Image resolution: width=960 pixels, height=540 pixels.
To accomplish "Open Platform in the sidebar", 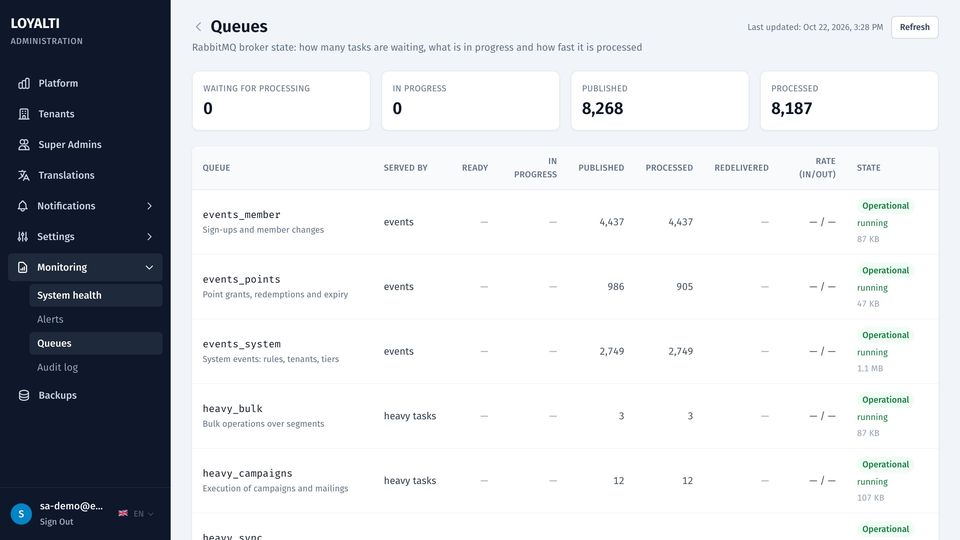I will [x=85, y=83].
